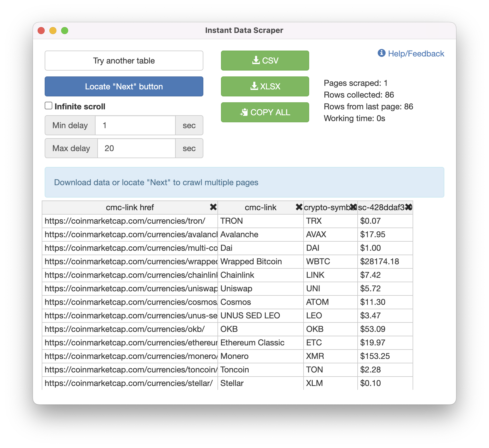Image resolution: width=489 pixels, height=448 pixels.
Task: Select the UNUS SED LEO name cell
Action: tap(260, 316)
